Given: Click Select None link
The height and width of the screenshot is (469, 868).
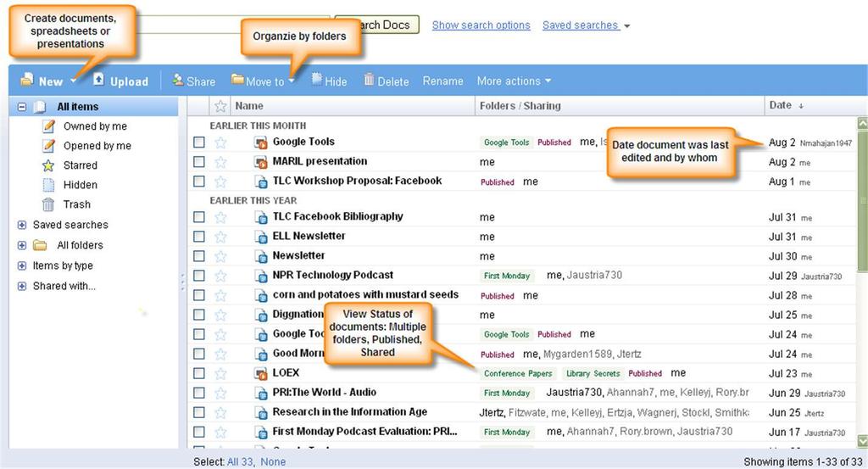Looking at the screenshot, I should click(x=273, y=462).
